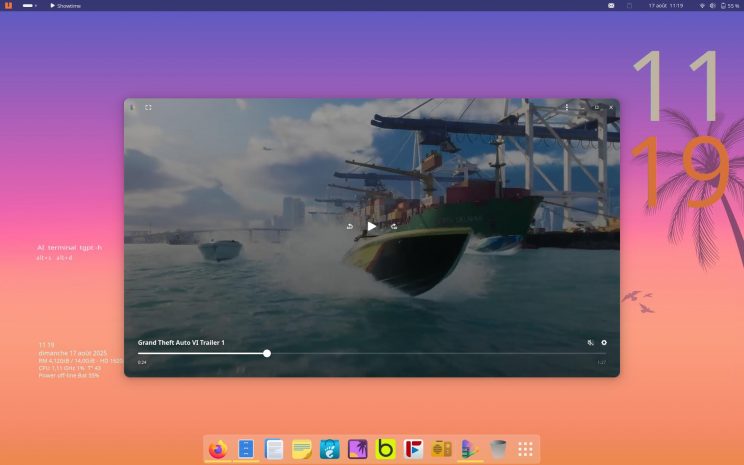Open the text editor document icon in dock
This screenshot has width=744, height=465.
tap(274, 449)
